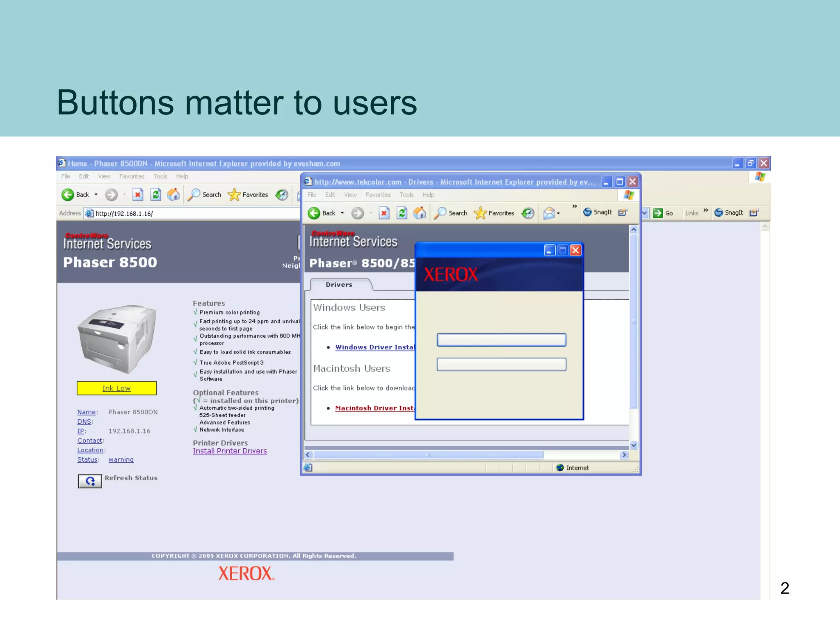Expand the toolbar overflow chevron beside Links

point(705,210)
